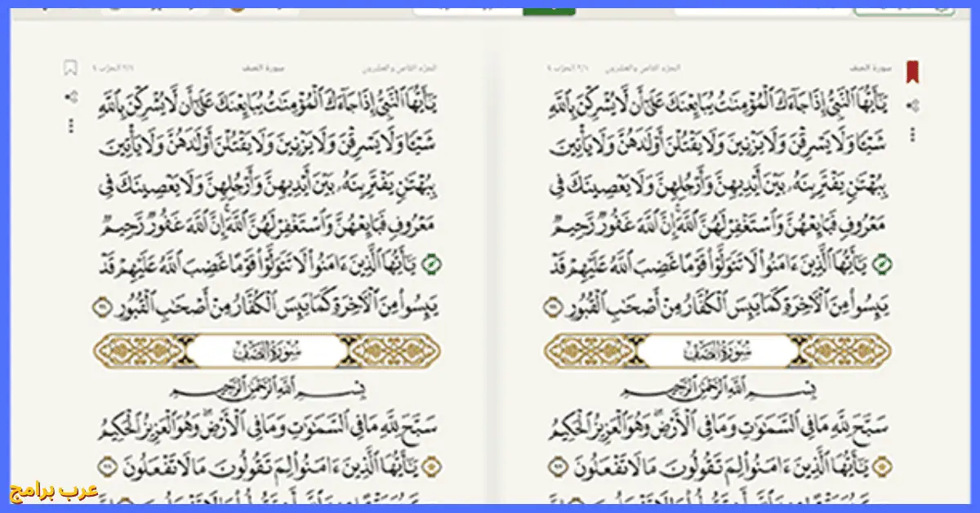Bookmark the left page with the outline bookmark icon
The width and height of the screenshot is (980, 513).
coord(71,67)
